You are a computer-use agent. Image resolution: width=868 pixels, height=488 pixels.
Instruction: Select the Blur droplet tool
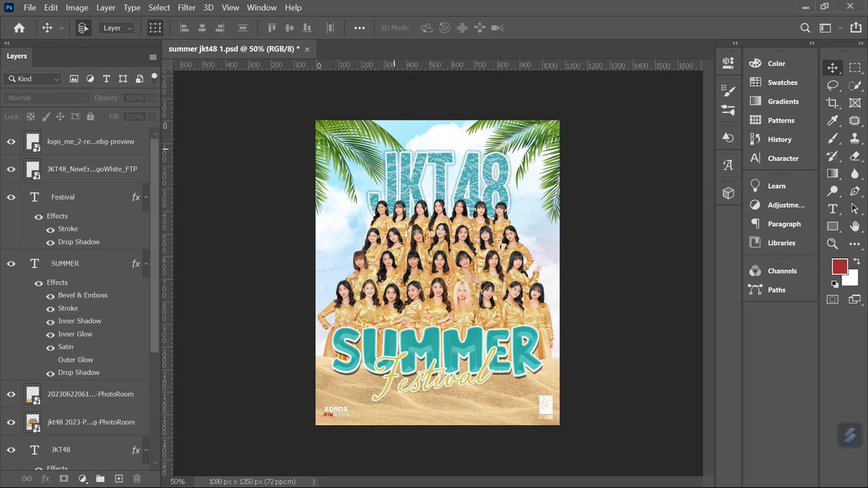(x=854, y=174)
